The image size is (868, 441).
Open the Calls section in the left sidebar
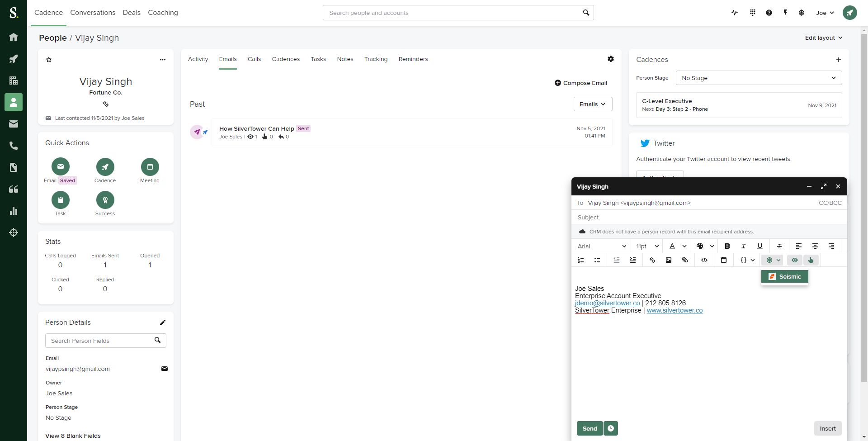click(14, 146)
